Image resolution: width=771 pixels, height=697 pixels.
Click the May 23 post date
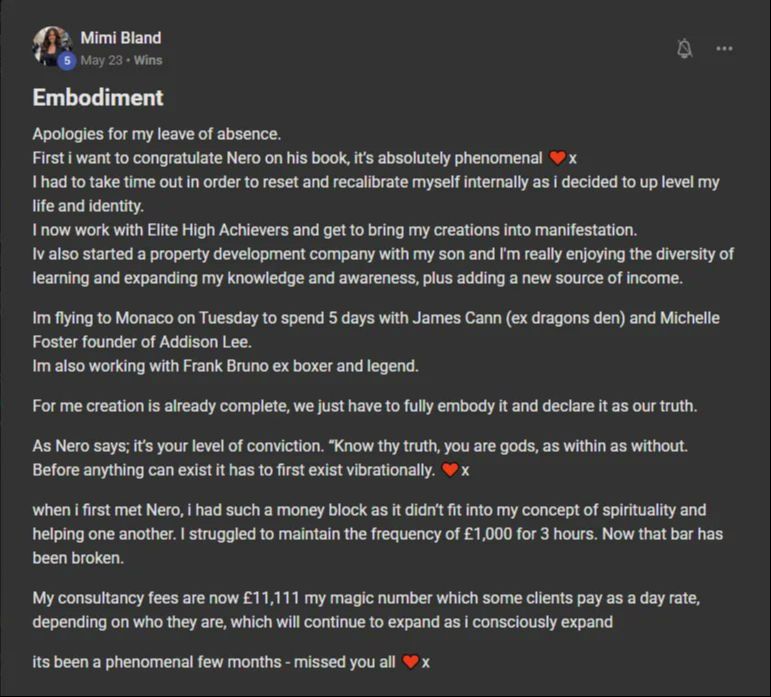tap(101, 60)
